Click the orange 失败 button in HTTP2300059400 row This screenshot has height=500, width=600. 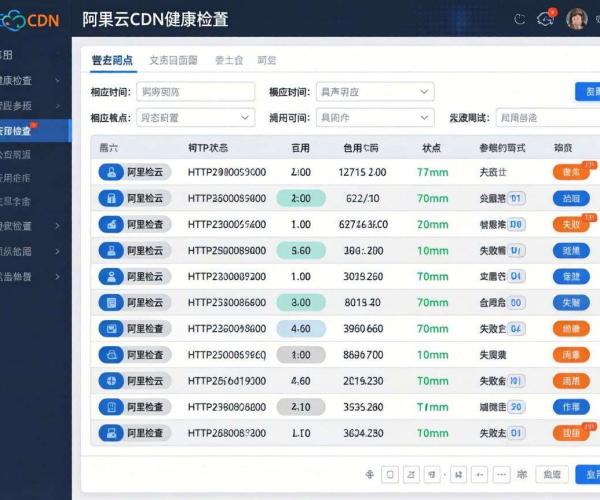571,224
